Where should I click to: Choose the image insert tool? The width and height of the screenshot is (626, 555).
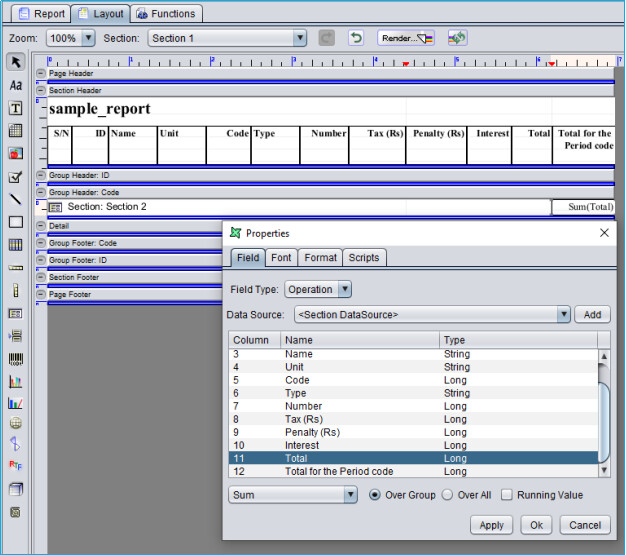click(16, 154)
